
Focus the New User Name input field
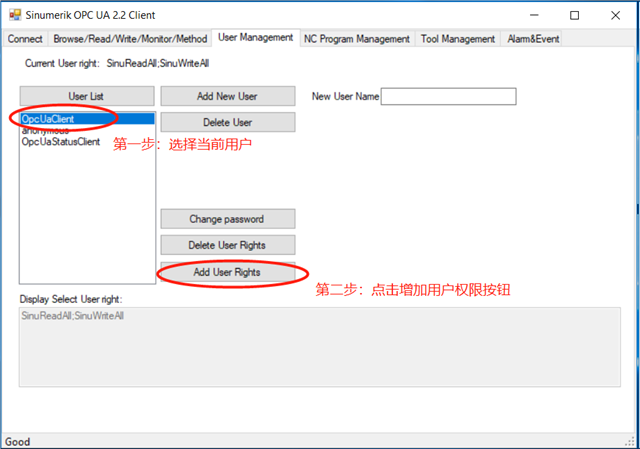449,96
